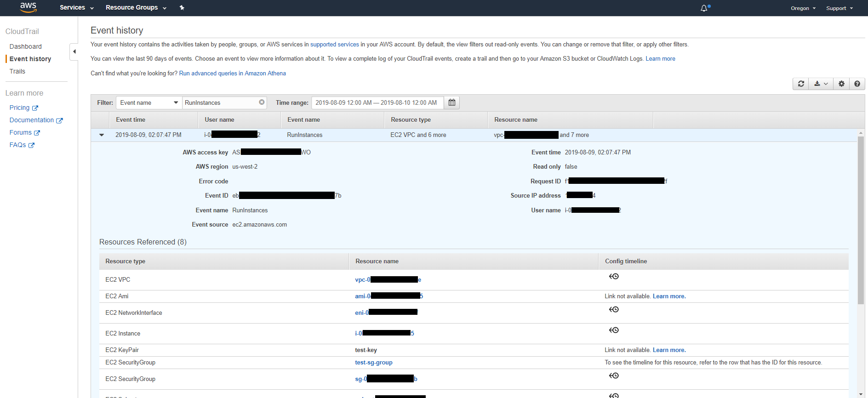View Config timeline for sg-0 SecurityGroup row
Viewport: 868px width, 398px height.
coord(614,375)
